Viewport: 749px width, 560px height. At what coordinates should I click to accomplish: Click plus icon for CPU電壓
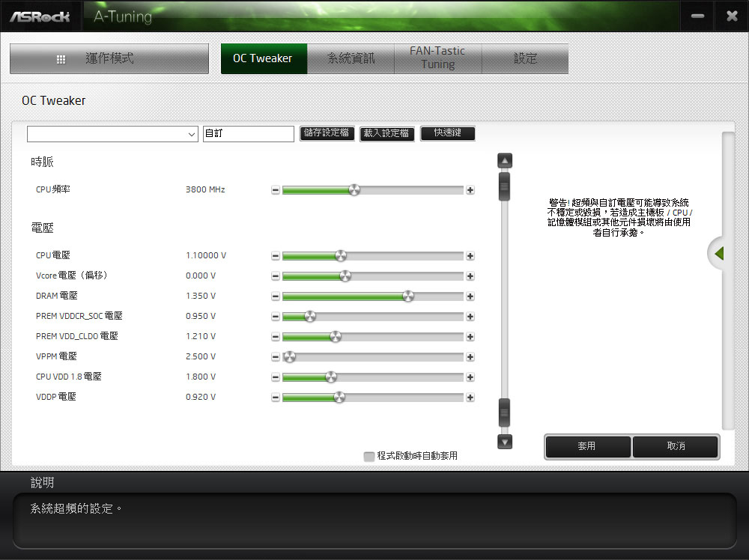coord(470,256)
